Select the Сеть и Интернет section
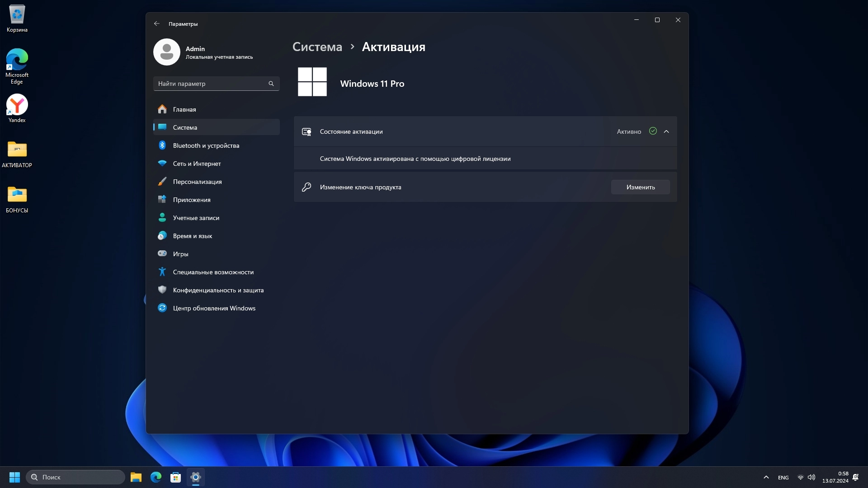 coord(197,164)
